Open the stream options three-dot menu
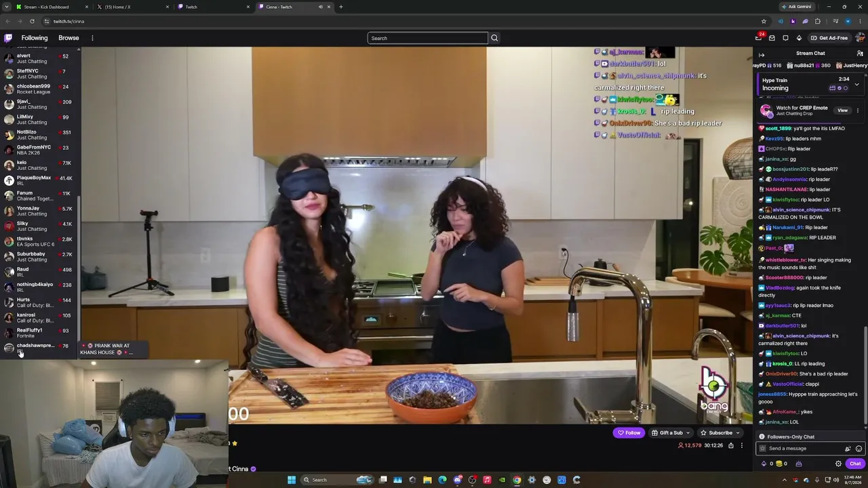 (741, 445)
